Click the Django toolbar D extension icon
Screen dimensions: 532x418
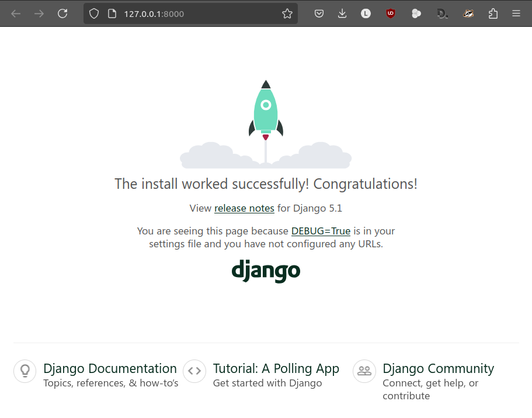(442, 13)
